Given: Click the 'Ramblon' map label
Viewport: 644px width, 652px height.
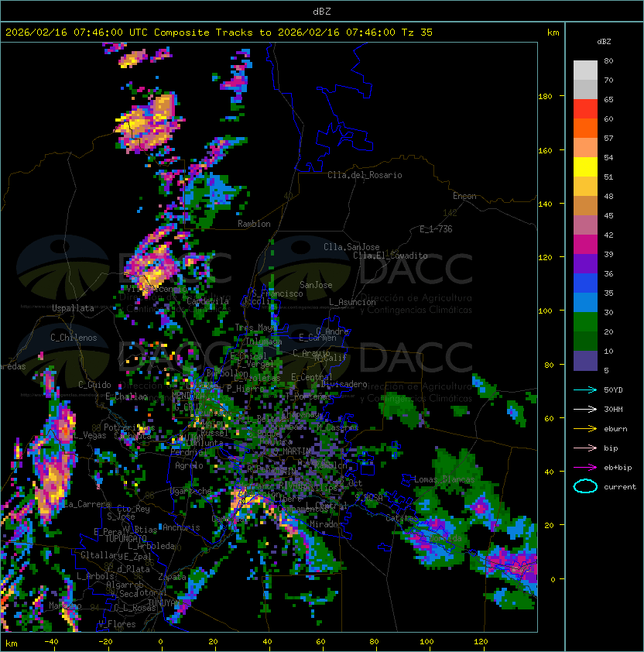Looking at the screenshot, I should (x=254, y=224).
